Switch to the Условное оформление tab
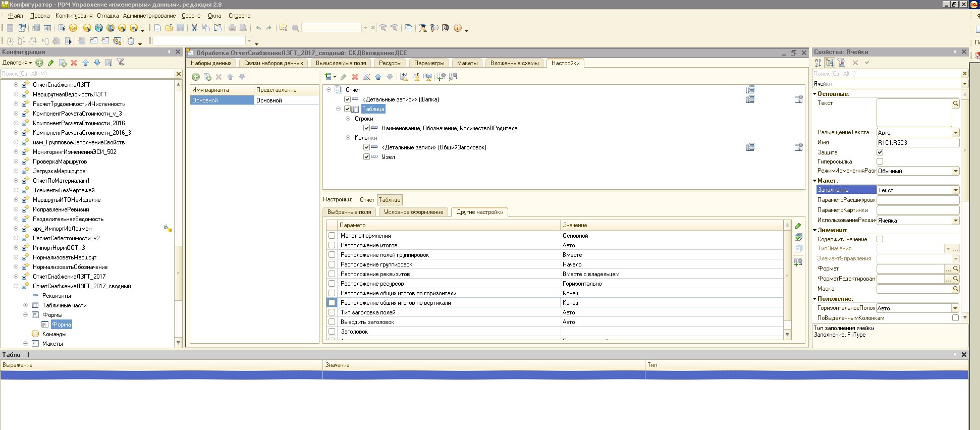 pyautogui.click(x=413, y=212)
